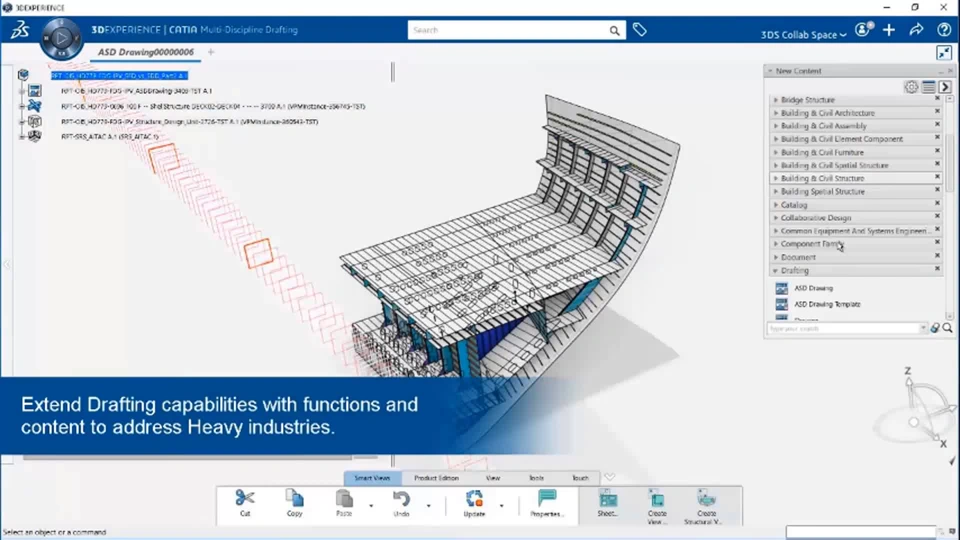Screen dimensions: 960x540
Task: Click the expand fullscreen icon below Help
Action: tap(944, 53)
